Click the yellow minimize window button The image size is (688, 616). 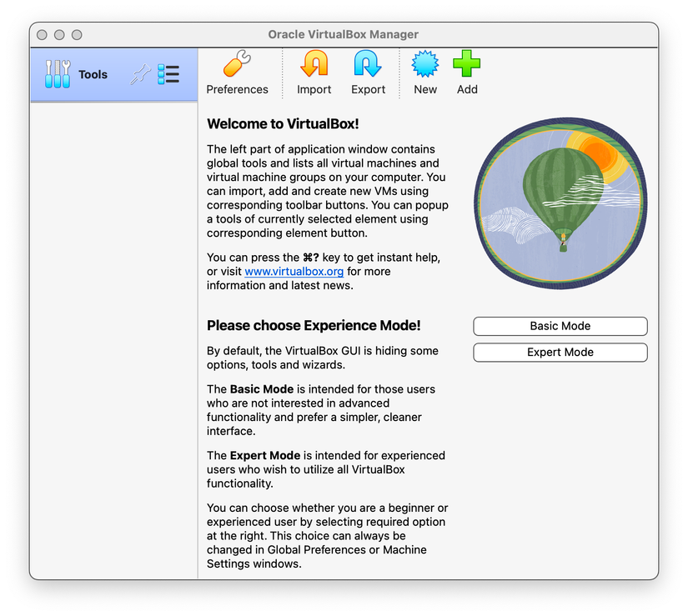[58, 34]
